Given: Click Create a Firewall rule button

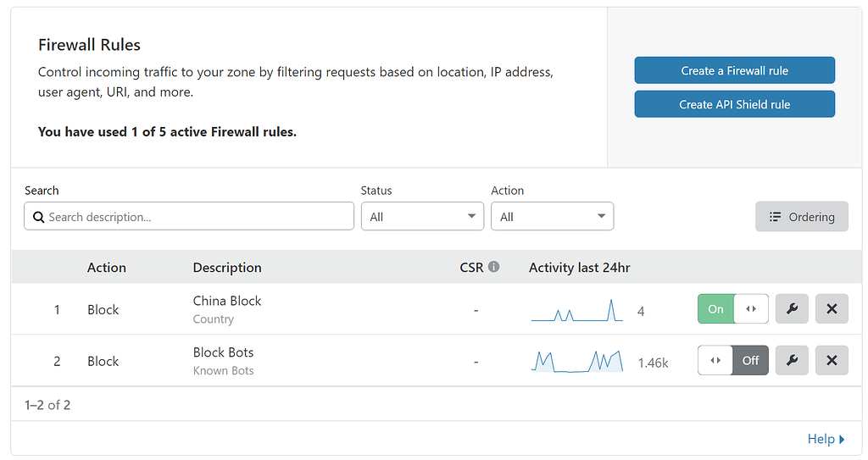Looking at the screenshot, I should click(734, 70).
